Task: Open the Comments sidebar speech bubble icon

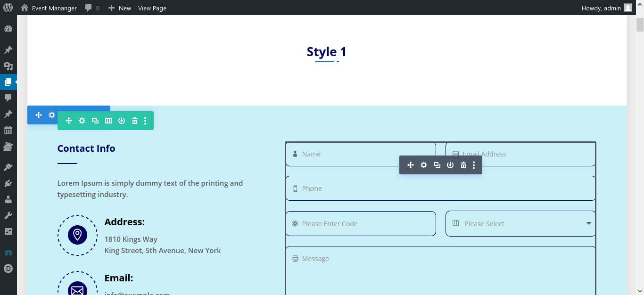Action: pos(8,98)
